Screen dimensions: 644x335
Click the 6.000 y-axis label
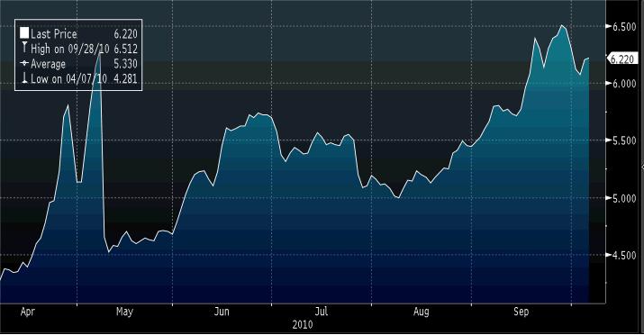click(624, 84)
